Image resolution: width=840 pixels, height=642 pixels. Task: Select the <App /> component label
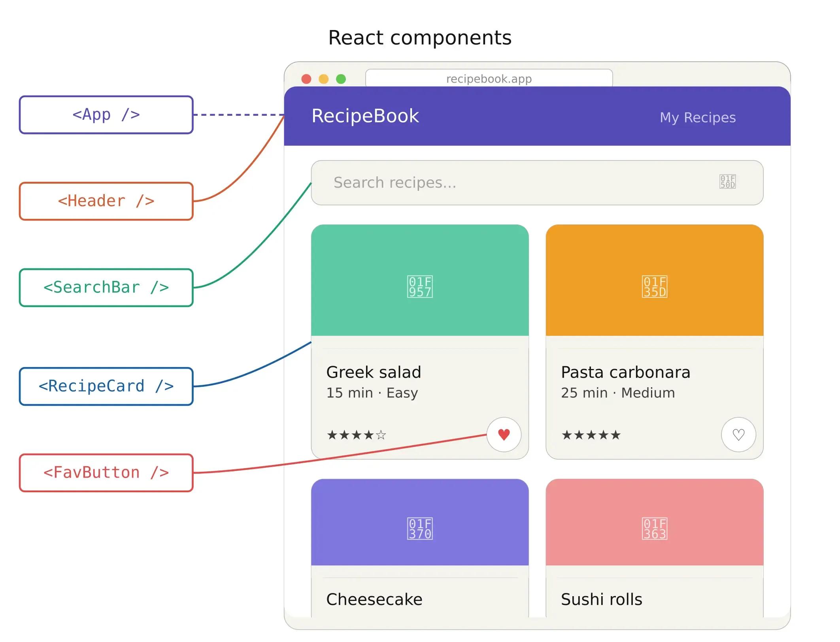pyautogui.click(x=106, y=115)
